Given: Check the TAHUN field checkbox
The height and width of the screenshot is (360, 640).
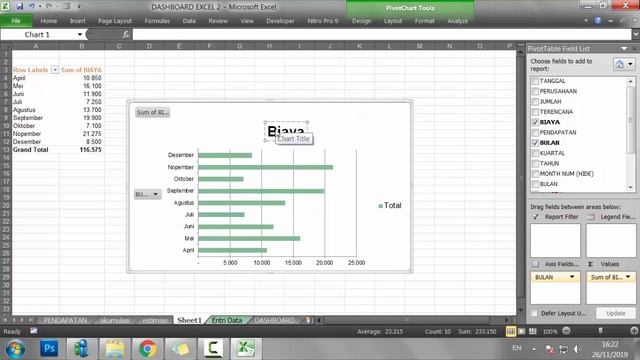Looking at the screenshot, I should [x=535, y=163].
